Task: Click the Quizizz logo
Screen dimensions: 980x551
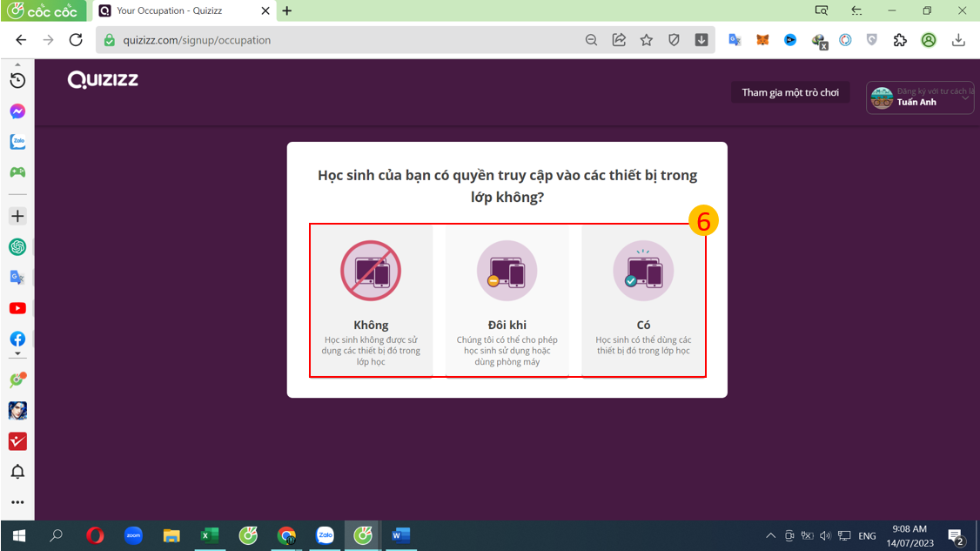Action: (x=103, y=80)
